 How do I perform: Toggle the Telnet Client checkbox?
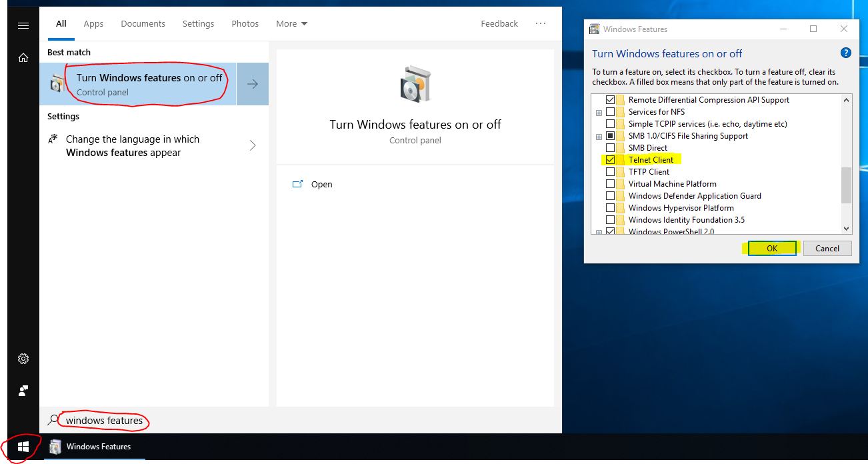click(610, 160)
